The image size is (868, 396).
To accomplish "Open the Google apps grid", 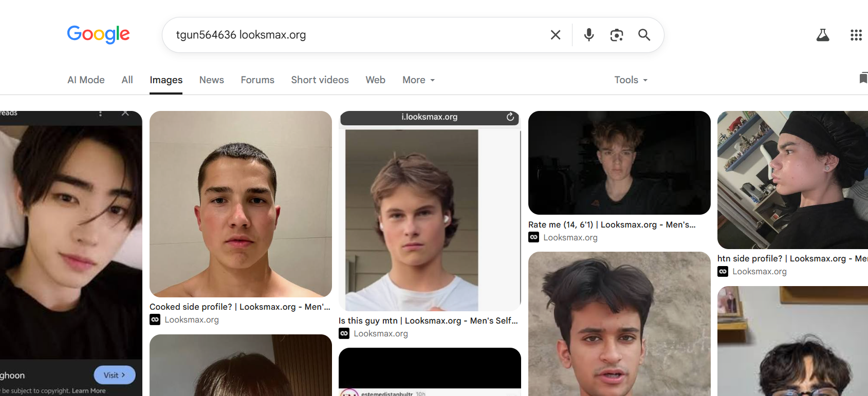I will click(856, 35).
